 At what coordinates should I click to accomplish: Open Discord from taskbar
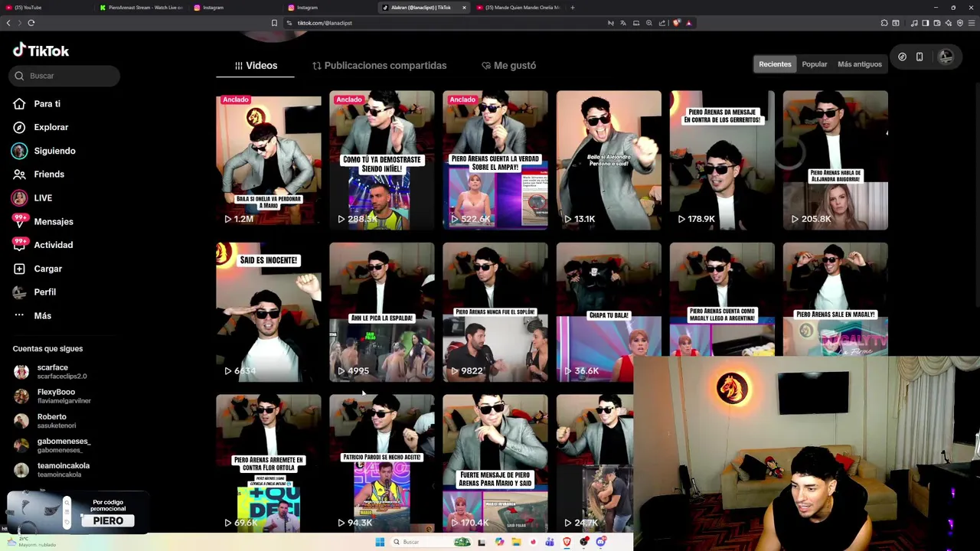tap(601, 542)
